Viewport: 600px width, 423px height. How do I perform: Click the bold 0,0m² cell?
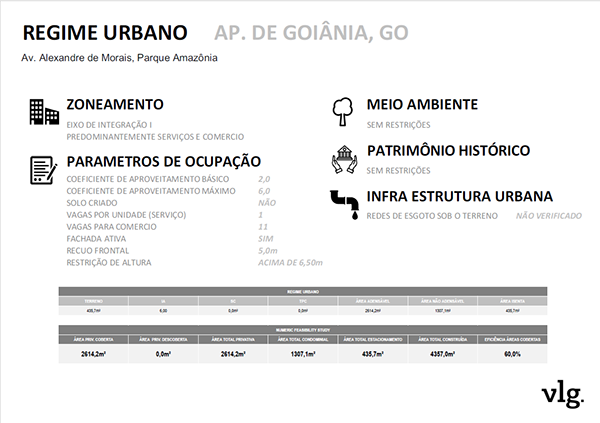tap(163, 354)
